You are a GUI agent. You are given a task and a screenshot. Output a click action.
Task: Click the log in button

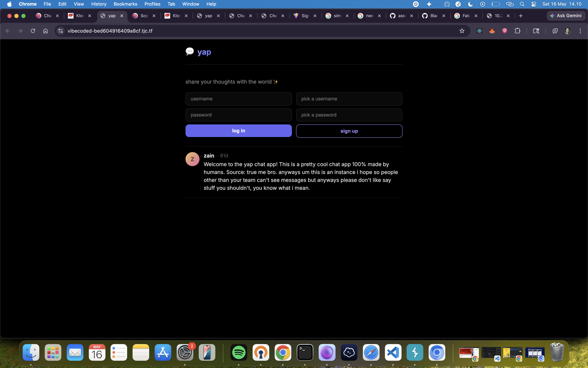pos(239,131)
